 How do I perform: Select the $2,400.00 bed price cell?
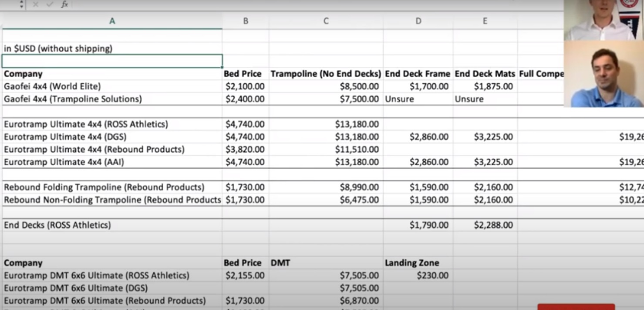[x=246, y=99]
